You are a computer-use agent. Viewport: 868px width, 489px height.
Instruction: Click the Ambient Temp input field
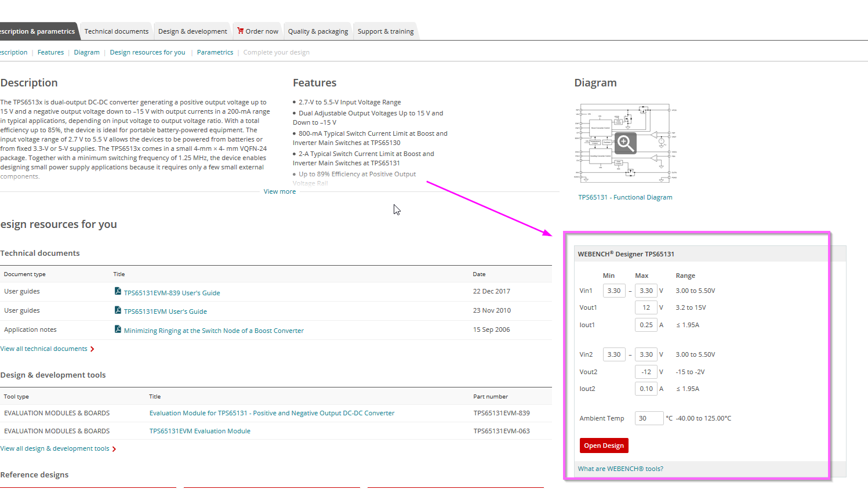point(649,418)
